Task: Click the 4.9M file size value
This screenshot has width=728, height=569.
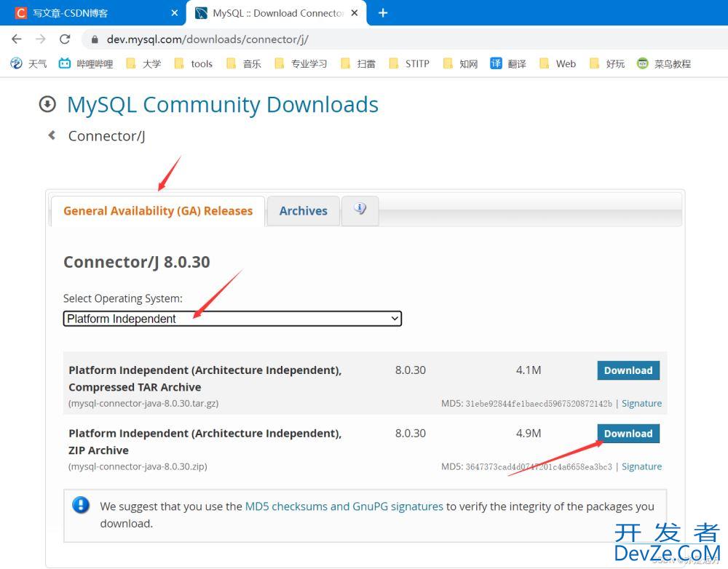Action: (529, 433)
